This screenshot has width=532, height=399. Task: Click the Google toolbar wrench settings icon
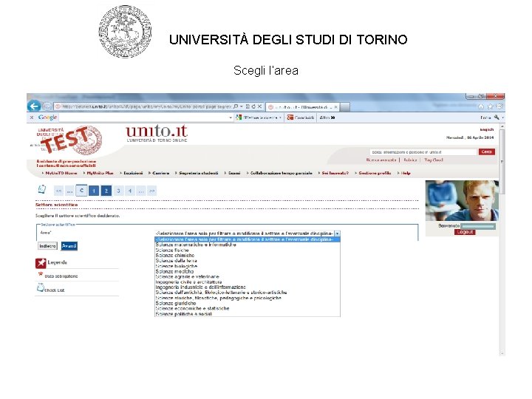click(497, 117)
